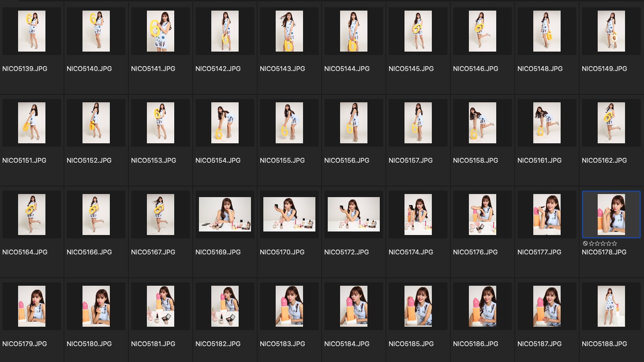This screenshot has width=644, height=362.
Task: Select thumbnail NICO5154.JPG
Action: (x=225, y=123)
